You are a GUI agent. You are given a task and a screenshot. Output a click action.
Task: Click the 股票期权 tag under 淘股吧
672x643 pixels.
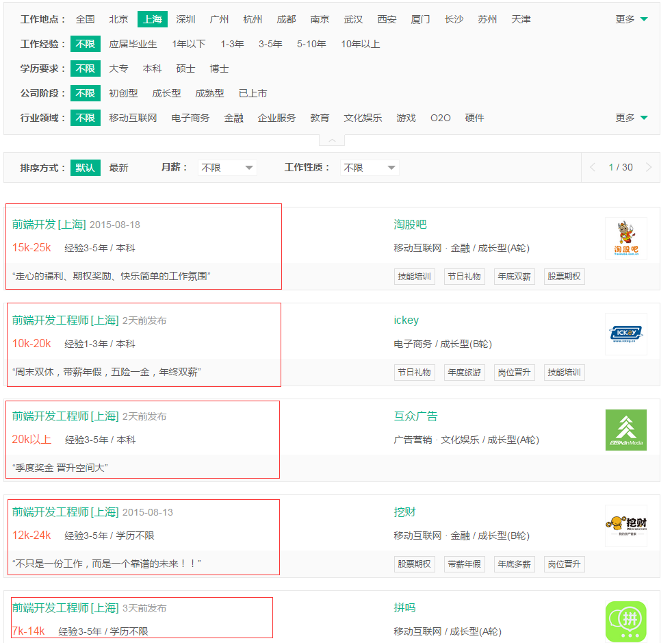click(564, 277)
